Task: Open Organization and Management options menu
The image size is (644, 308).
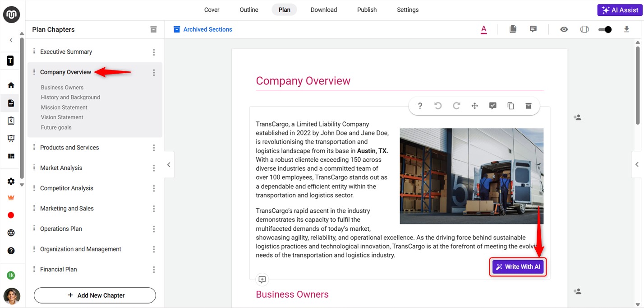Action: [154, 249]
